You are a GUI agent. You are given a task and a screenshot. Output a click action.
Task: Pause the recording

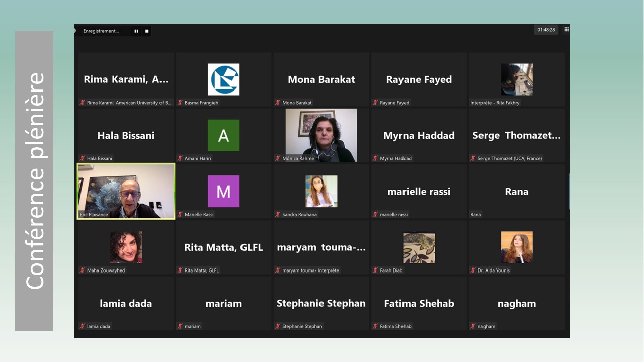[x=136, y=31]
